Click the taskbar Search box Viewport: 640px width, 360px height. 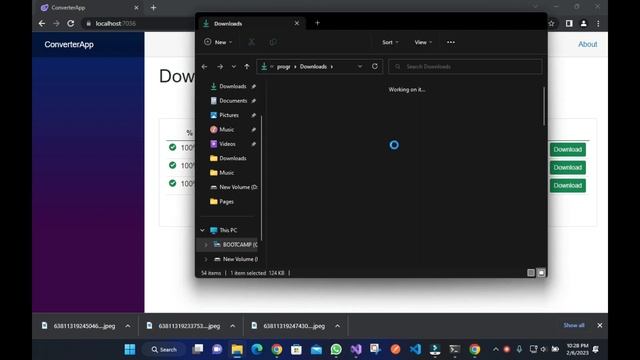(164, 349)
